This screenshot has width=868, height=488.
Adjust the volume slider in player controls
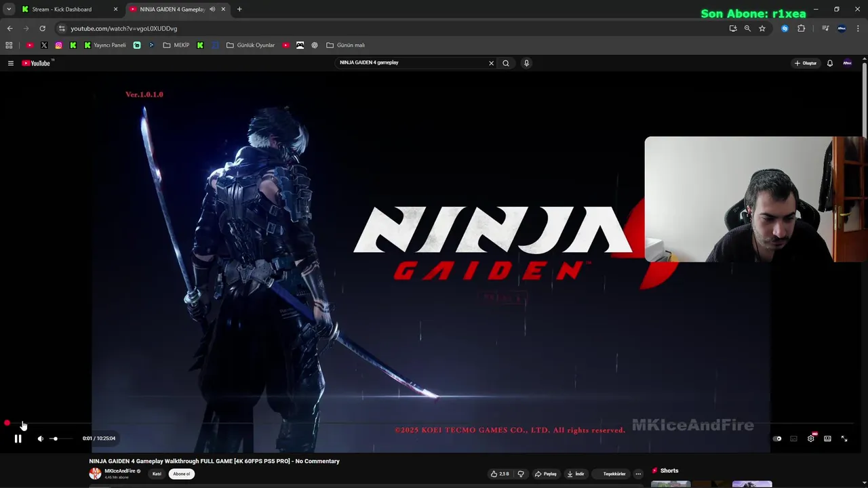tap(61, 439)
